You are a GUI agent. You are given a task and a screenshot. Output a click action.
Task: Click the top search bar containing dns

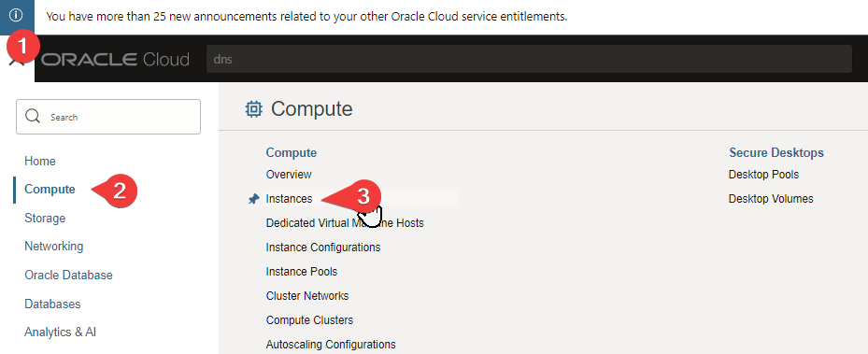[x=529, y=59]
